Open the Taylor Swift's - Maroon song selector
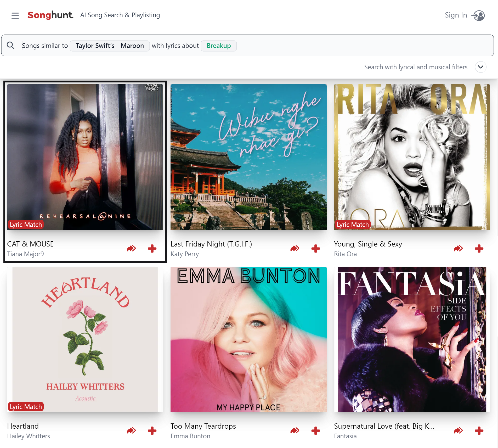This screenshot has width=498, height=448. click(110, 46)
